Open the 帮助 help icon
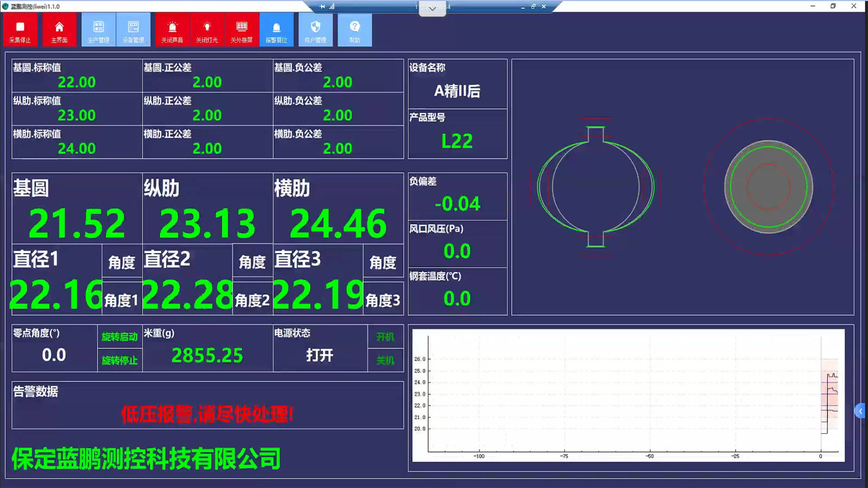Screen dimensions: 868x488 [354, 30]
